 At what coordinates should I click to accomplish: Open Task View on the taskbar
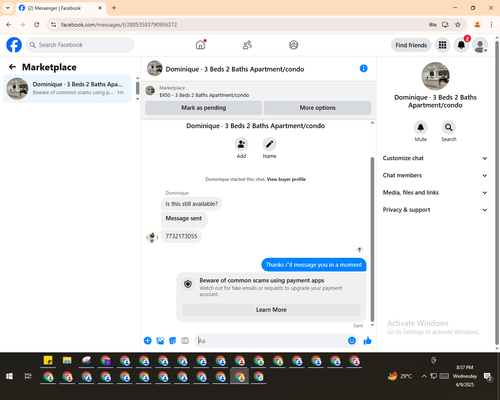[x=28, y=376]
